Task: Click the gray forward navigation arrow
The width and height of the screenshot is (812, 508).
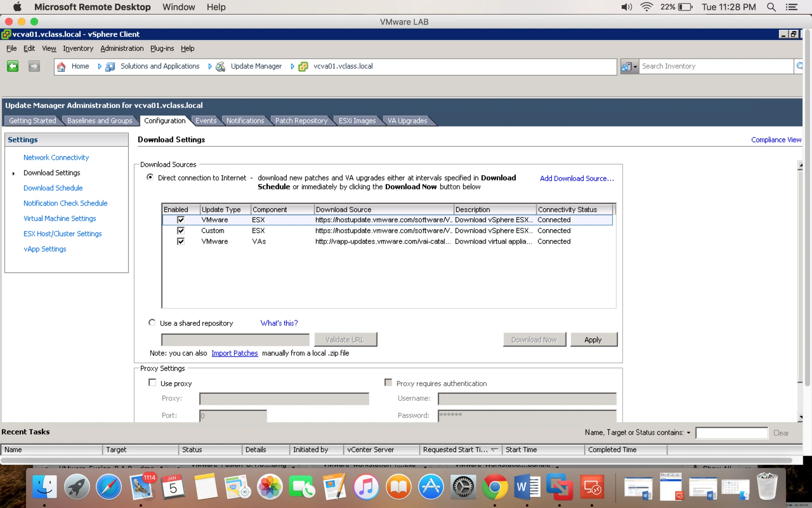Action: point(34,66)
